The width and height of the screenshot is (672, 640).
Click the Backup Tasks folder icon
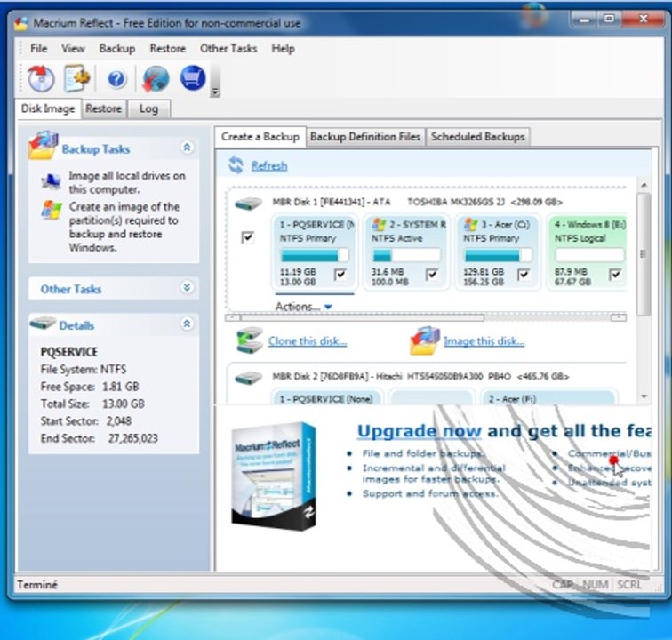tap(43, 145)
